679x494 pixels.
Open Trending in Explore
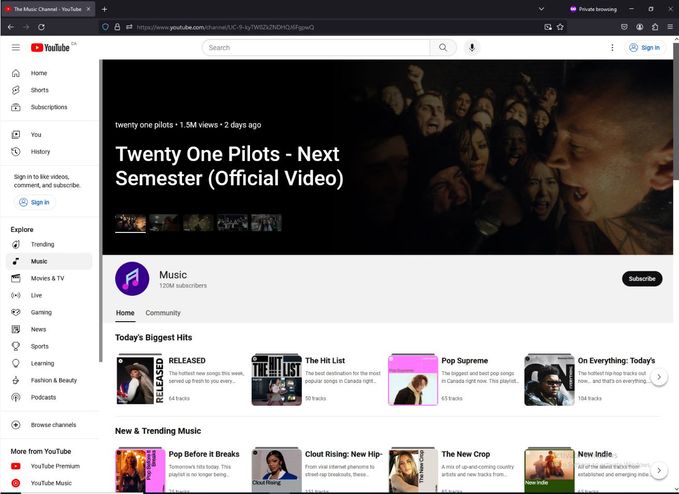point(48,244)
